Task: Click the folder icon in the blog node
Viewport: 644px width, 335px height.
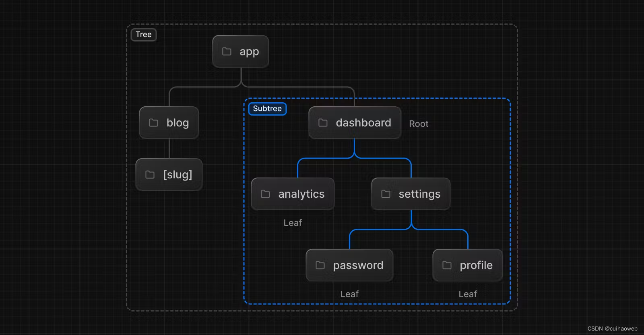Action: 153,123
